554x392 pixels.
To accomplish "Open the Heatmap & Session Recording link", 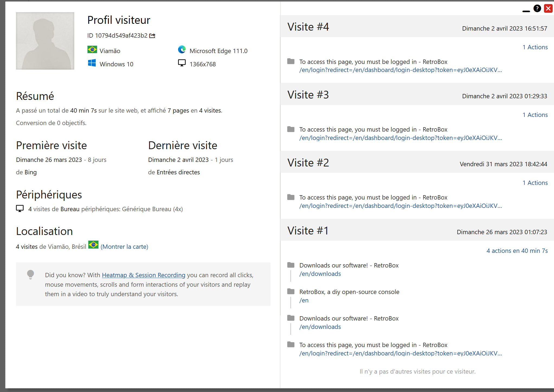I will point(143,275).
